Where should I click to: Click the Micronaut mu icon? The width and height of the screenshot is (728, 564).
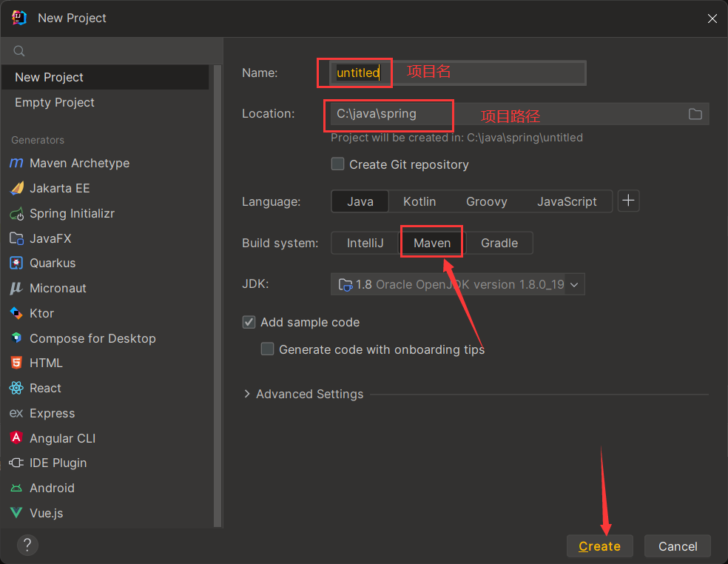[x=16, y=288]
